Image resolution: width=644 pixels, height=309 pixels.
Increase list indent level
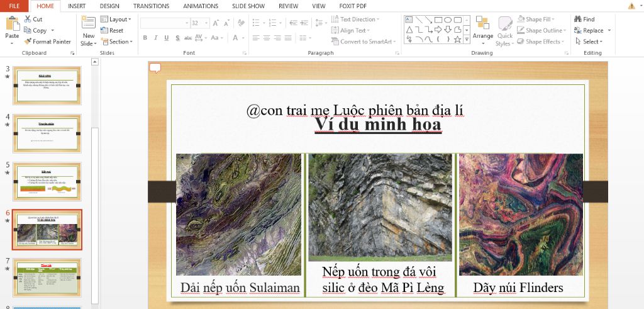[x=304, y=23]
